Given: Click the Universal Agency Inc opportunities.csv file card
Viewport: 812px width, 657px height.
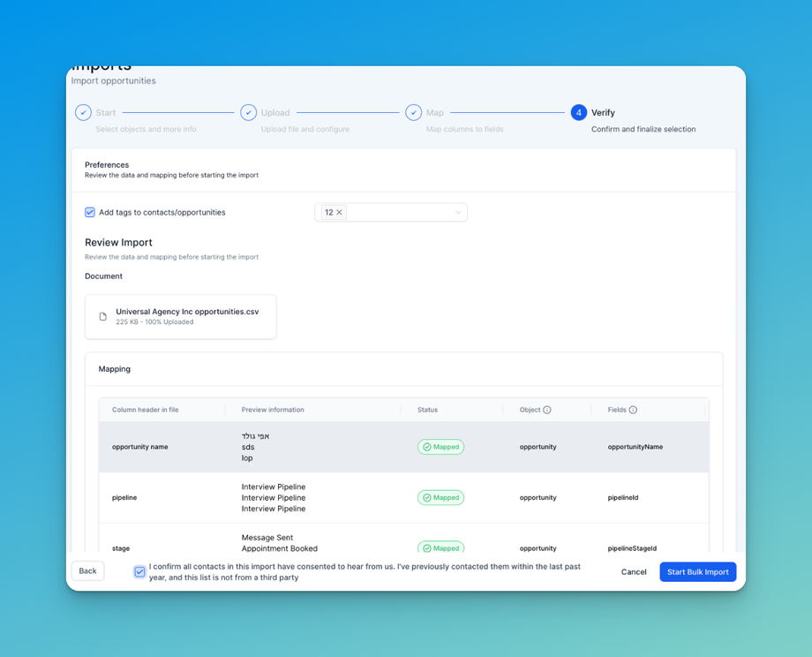Looking at the screenshot, I should point(180,317).
